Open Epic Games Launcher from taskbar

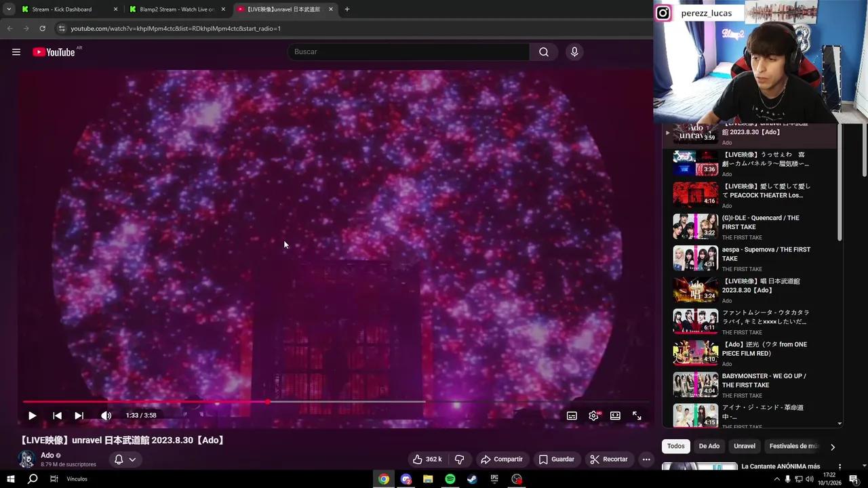pyautogui.click(x=494, y=479)
